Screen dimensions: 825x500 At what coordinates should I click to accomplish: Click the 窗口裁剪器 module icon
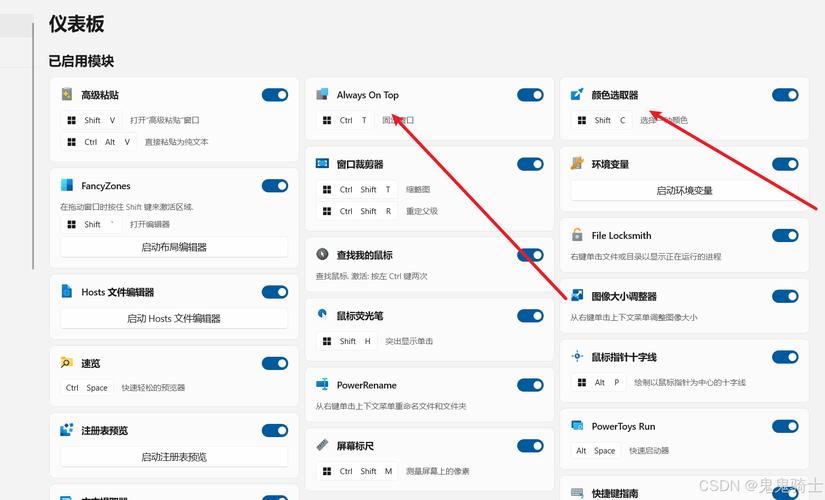pyautogui.click(x=322, y=164)
